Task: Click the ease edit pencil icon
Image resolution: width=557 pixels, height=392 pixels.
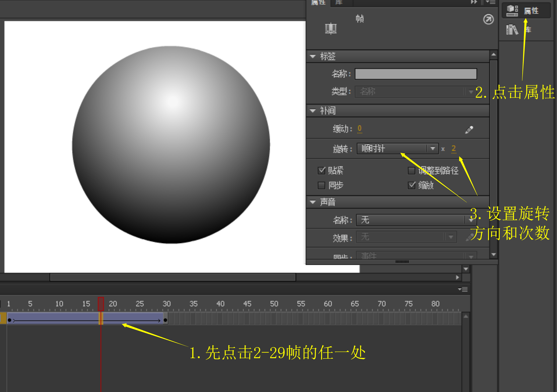Action: tap(469, 130)
